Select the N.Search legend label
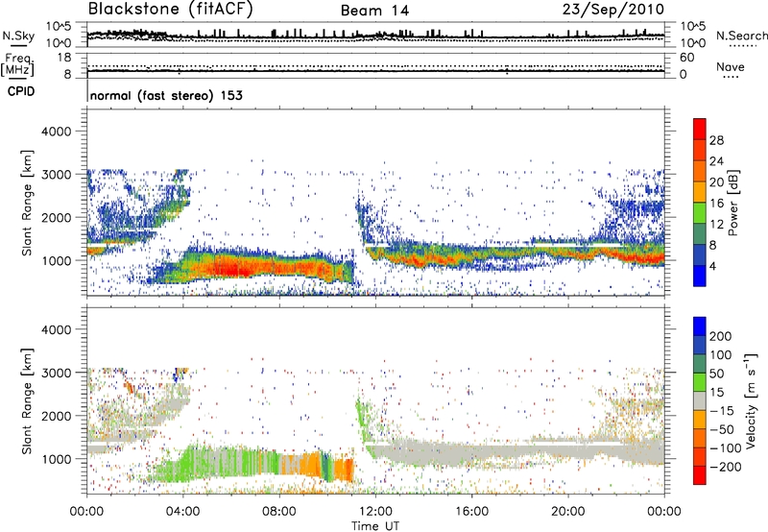The image size is (768, 532). [x=742, y=36]
